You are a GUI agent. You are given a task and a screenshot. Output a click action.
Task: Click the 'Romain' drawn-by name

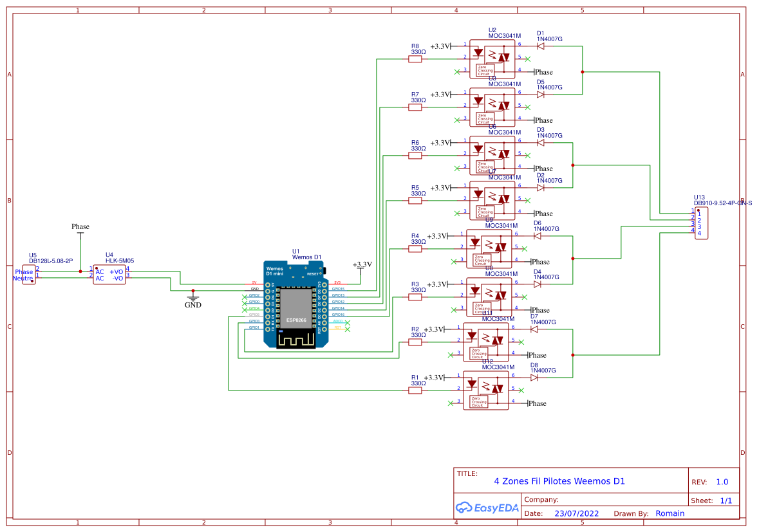pos(670,513)
